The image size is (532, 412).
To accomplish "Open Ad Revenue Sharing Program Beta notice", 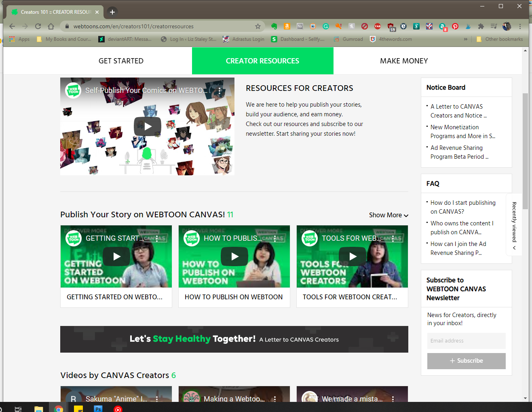I will (x=459, y=152).
